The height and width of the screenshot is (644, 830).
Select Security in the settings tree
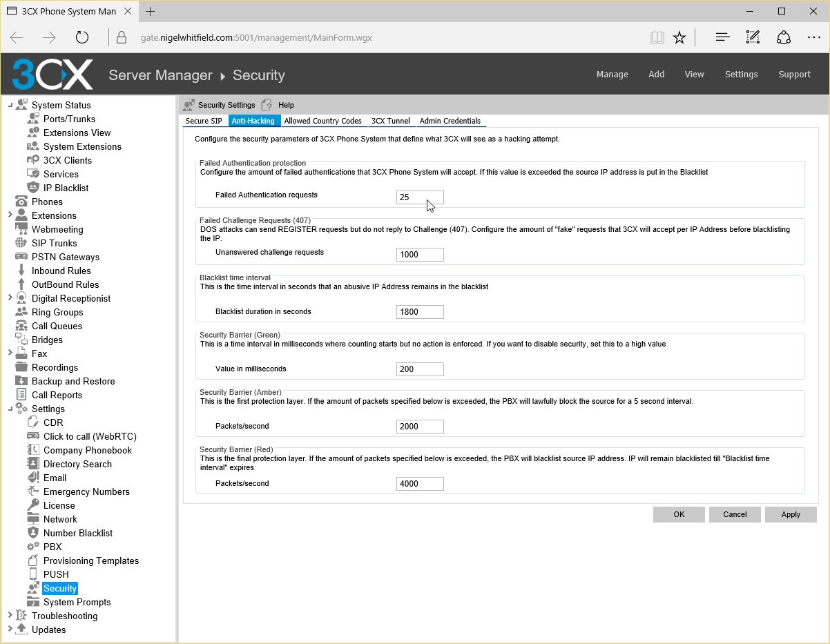60,588
